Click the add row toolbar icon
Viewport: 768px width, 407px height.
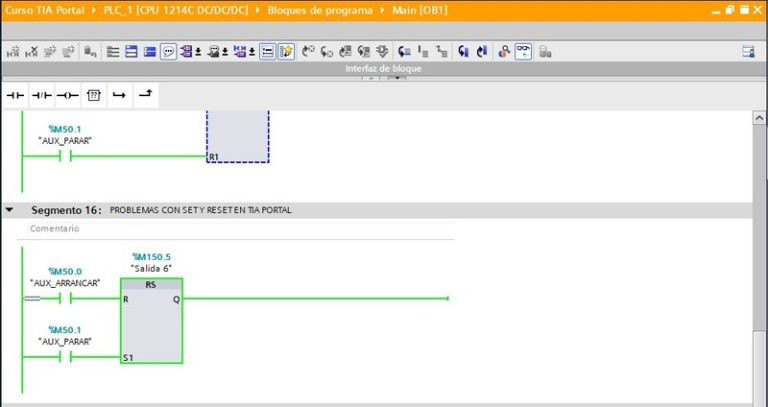[68, 51]
